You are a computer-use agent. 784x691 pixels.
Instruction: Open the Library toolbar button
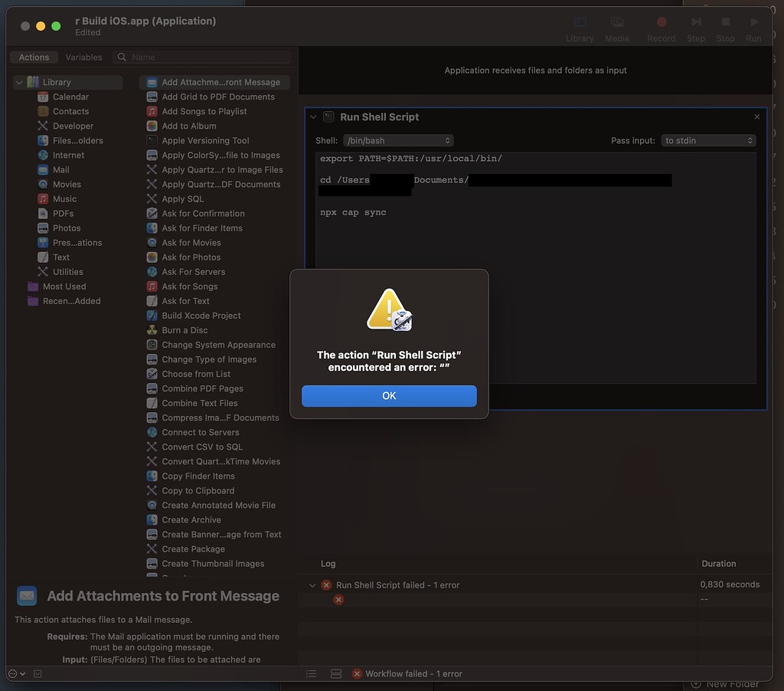(580, 29)
